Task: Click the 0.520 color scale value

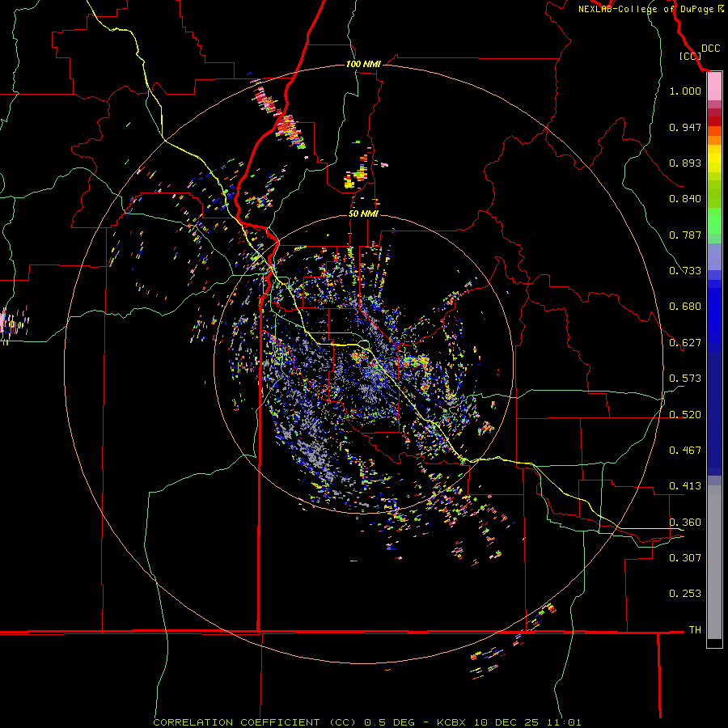Action: click(685, 415)
